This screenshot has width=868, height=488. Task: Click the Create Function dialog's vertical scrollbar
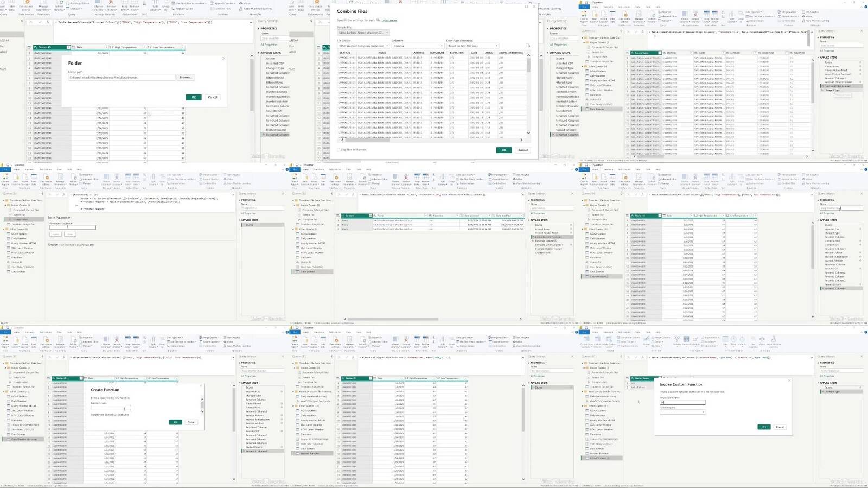click(x=202, y=405)
